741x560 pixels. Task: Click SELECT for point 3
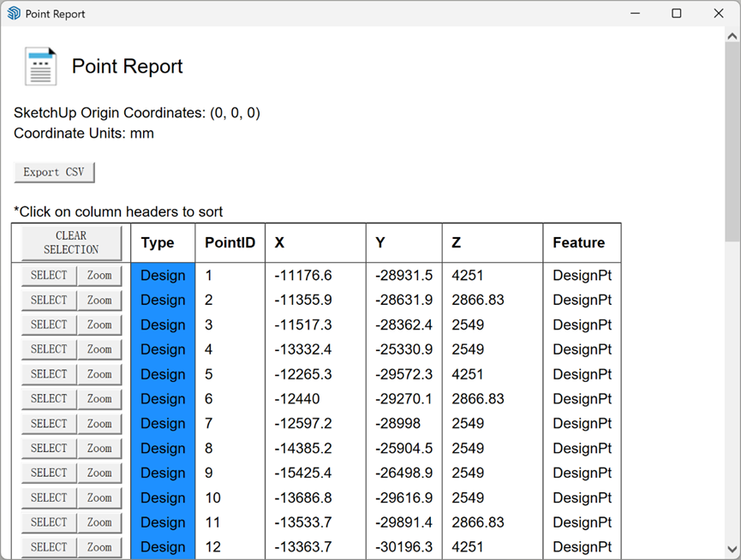click(49, 325)
